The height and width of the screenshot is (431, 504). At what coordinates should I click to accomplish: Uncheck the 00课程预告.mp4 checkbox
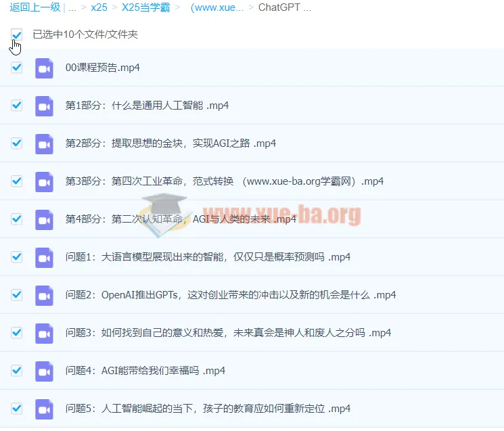pyautogui.click(x=17, y=68)
